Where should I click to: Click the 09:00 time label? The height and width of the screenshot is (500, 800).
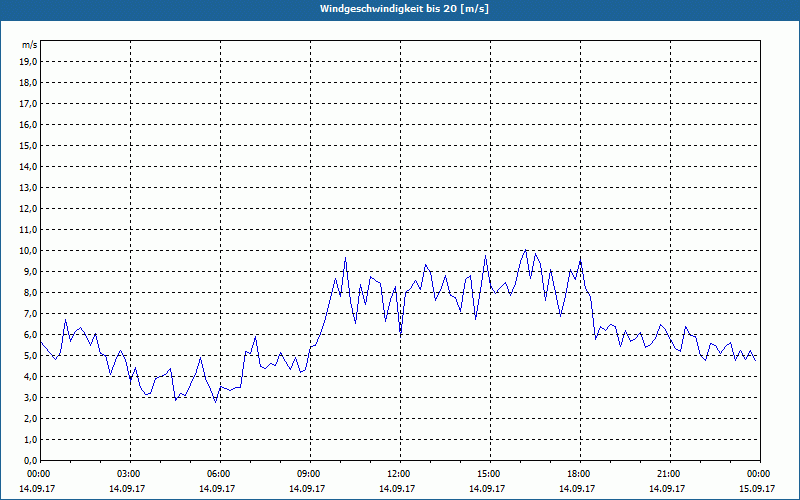310,474
